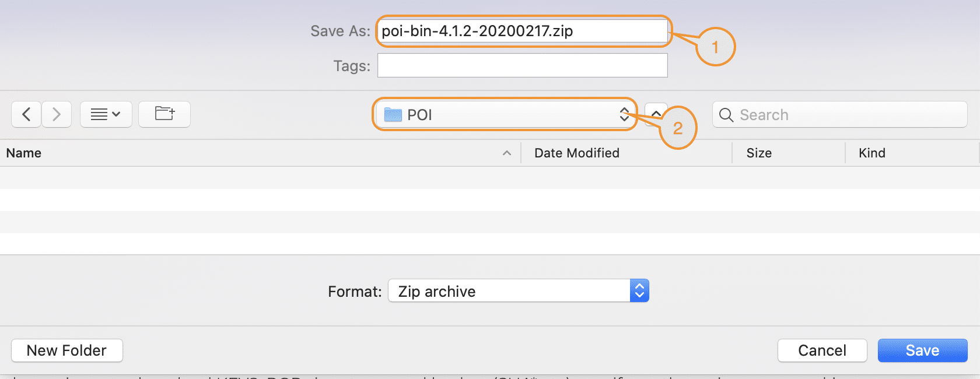The width and height of the screenshot is (980, 379).
Task: Toggle the Name column sort order
Action: (506, 153)
